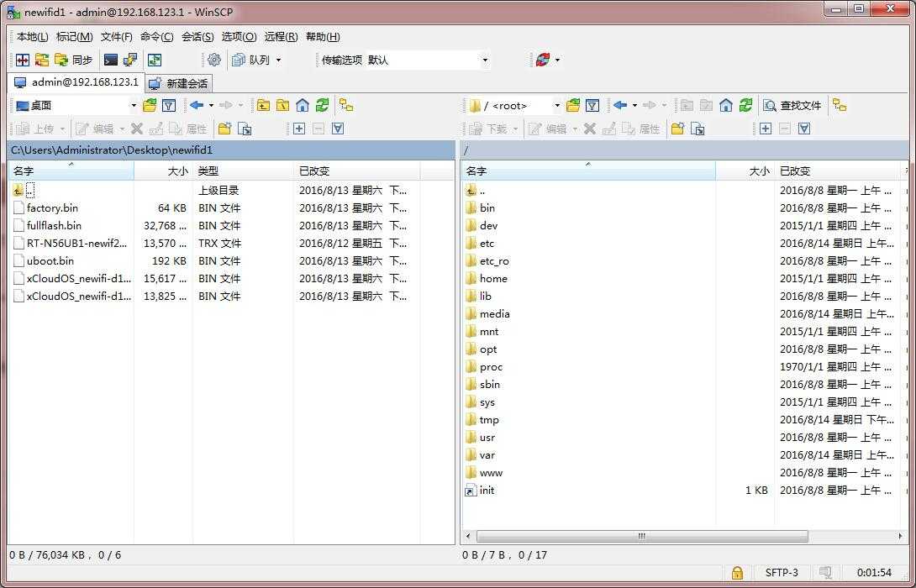Image resolution: width=916 pixels, height=588 pixels.
Task: Click the SFTP-3 protocol status indicator
Action: [x=782, y=572]
